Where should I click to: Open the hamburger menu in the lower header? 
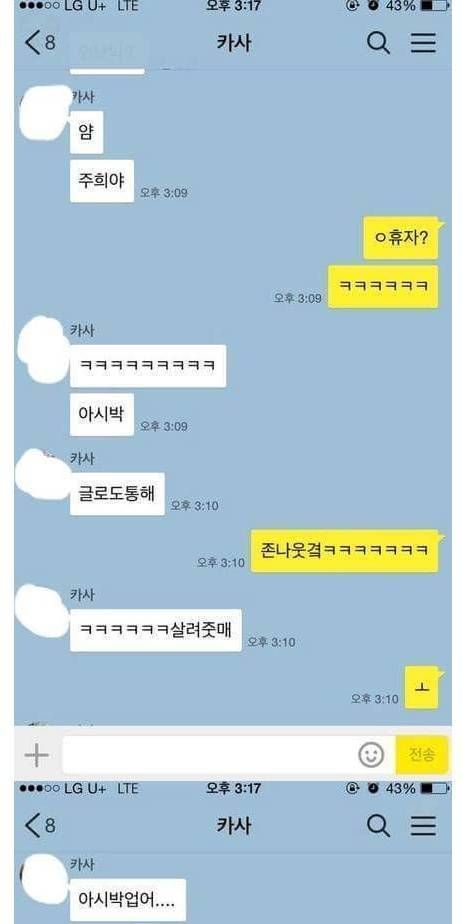423,826
